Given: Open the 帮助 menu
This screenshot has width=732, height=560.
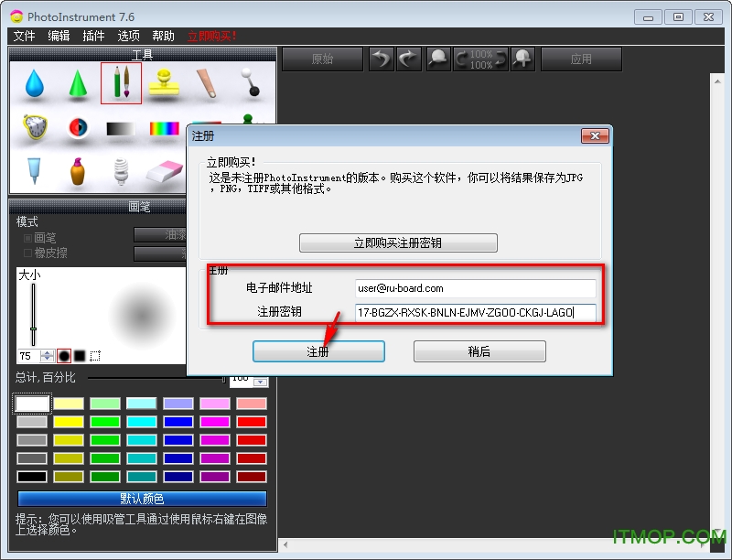Looking at the screenshot, I should (x=163, y=36).
